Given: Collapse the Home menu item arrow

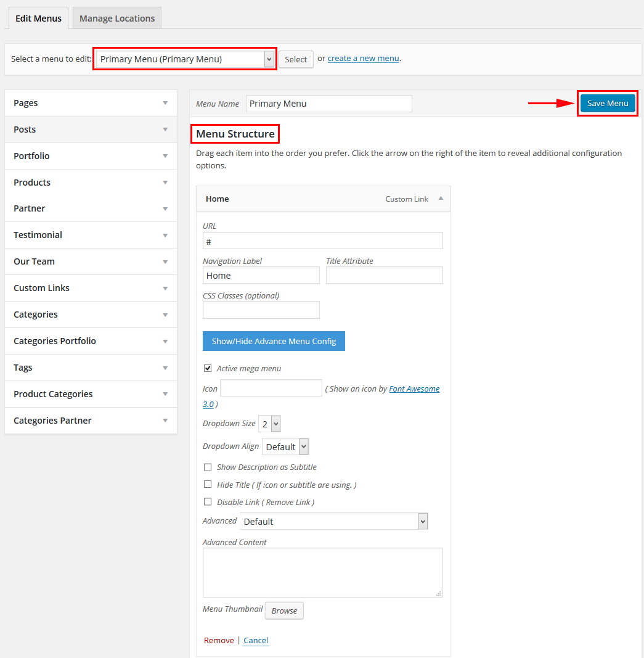Looking at the screenshot, I should pos(441,199).
